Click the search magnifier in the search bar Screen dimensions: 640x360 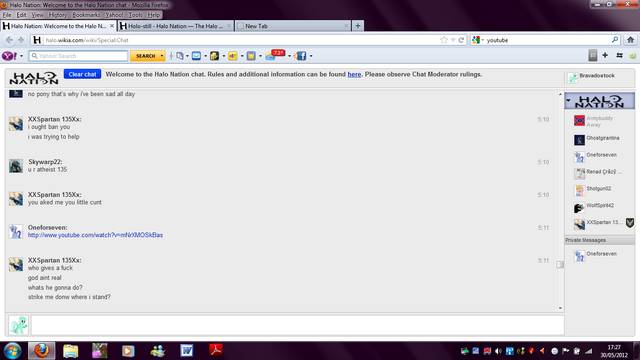click(615, 40)
